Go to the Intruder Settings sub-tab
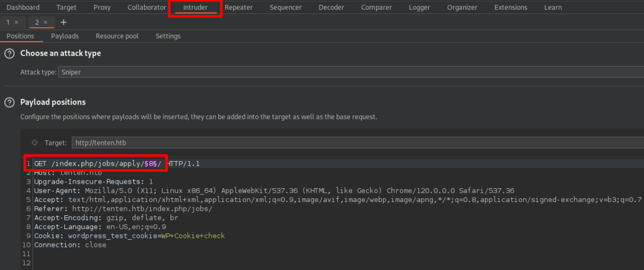Image resolution: width=644 pixels, height=270 pixels. pyautogui.click(x=168, y=37)
